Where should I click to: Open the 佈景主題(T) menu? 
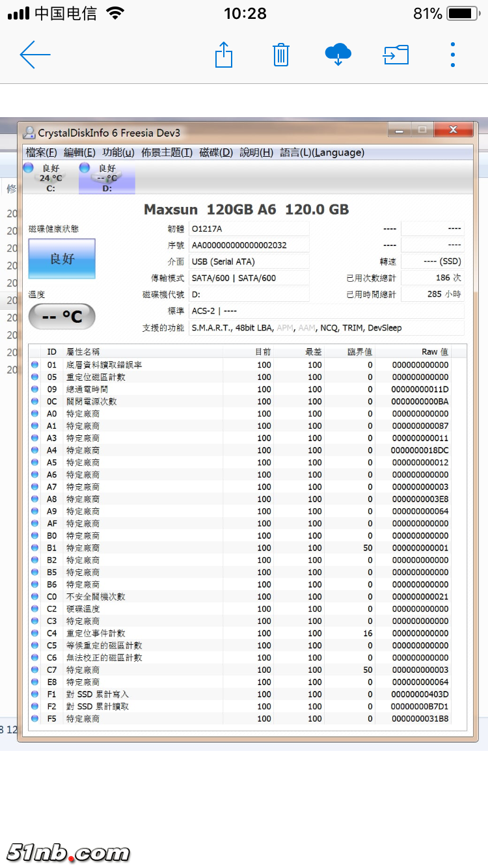tap(167, 153)
